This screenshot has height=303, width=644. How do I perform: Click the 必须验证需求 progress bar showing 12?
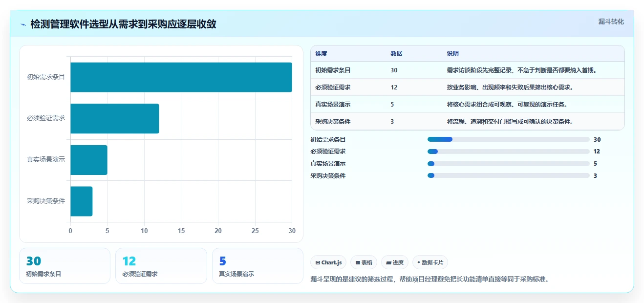509,151
